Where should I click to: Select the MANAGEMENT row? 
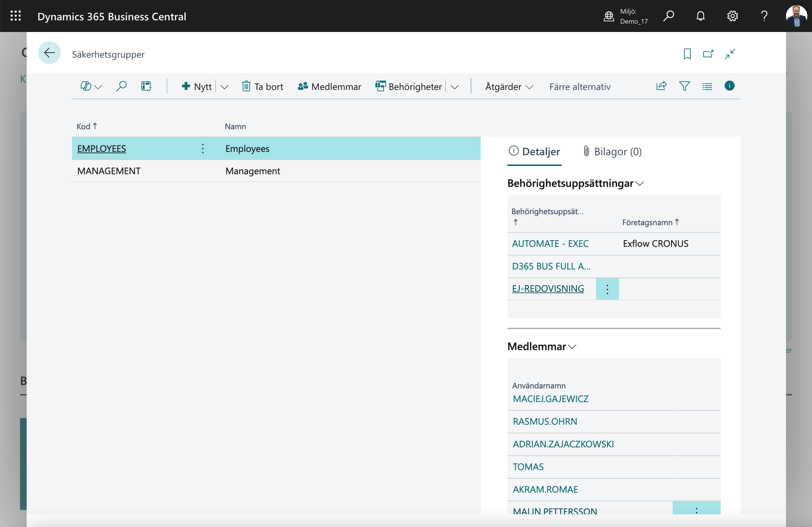pos(276,171)
